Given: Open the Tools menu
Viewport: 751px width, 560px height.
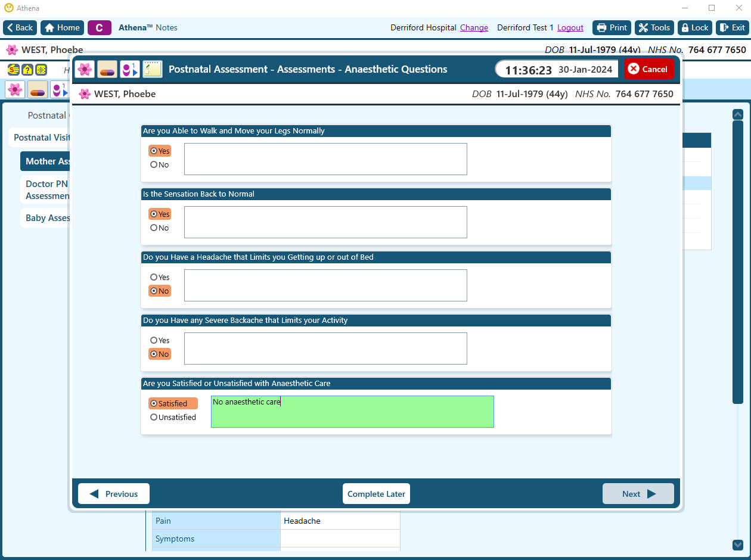Looking at the screenshot, I should tap(654, 27).
